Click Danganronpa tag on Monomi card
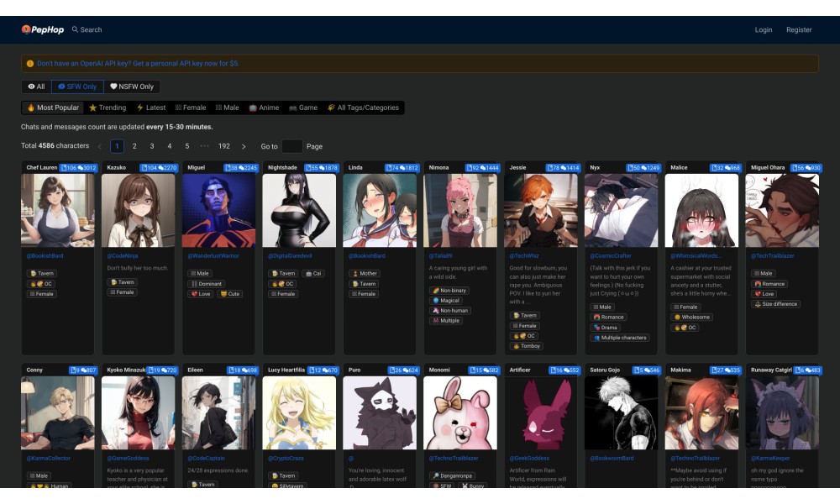 coord(452,476)
